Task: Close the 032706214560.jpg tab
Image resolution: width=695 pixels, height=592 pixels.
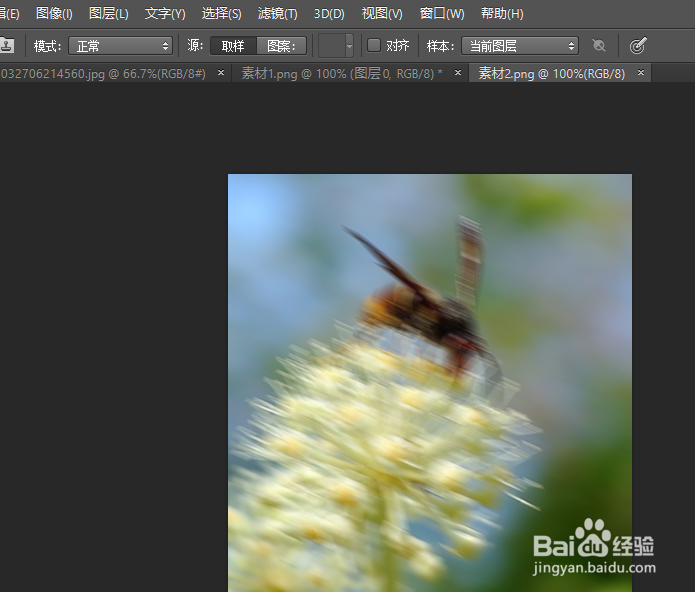Action: (221, 72)
